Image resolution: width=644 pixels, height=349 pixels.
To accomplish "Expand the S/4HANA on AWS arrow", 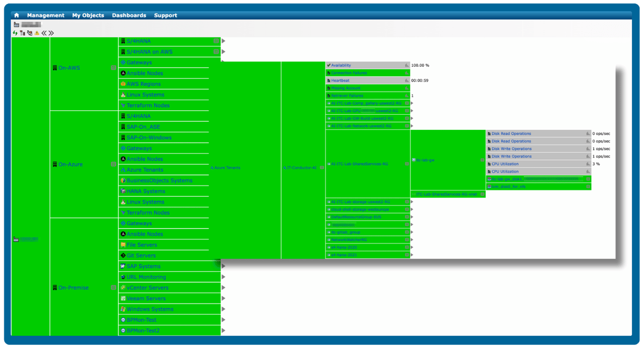I will [x=223, y=52].
